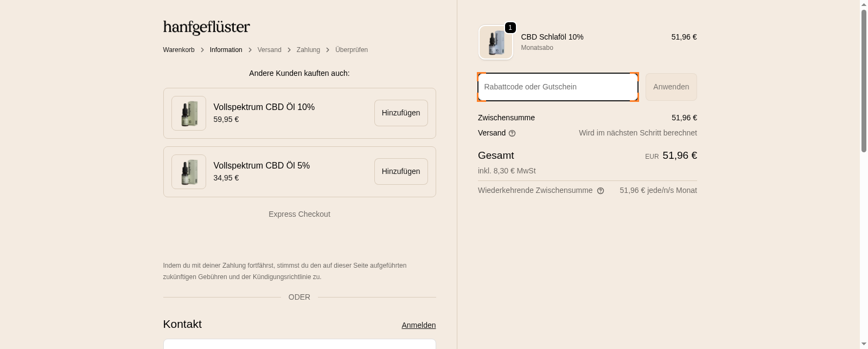Click the page vertical scrollbar thumb
The height and width of the screenshot is (349, 868).
[x=864, y=81]
